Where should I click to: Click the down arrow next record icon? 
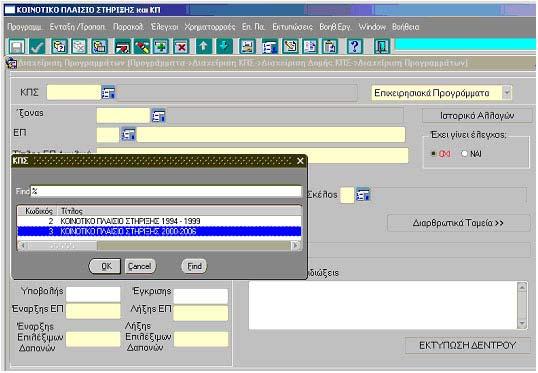224,47
